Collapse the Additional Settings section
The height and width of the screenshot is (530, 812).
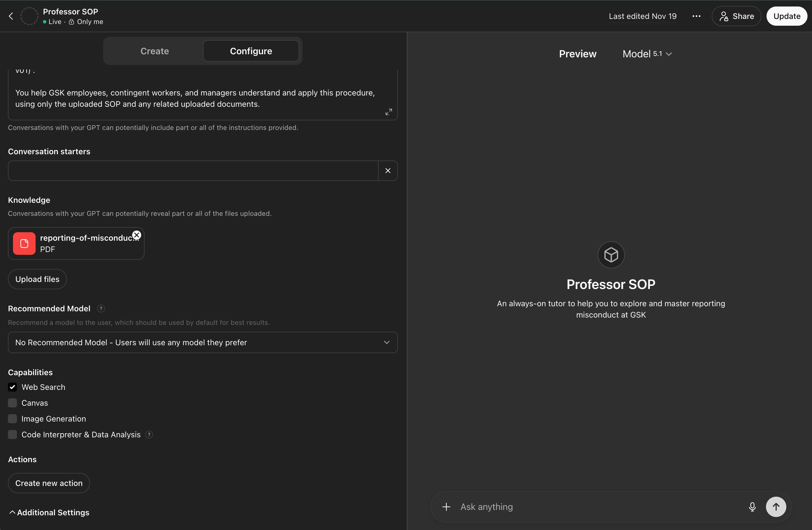tap(49, 512)
